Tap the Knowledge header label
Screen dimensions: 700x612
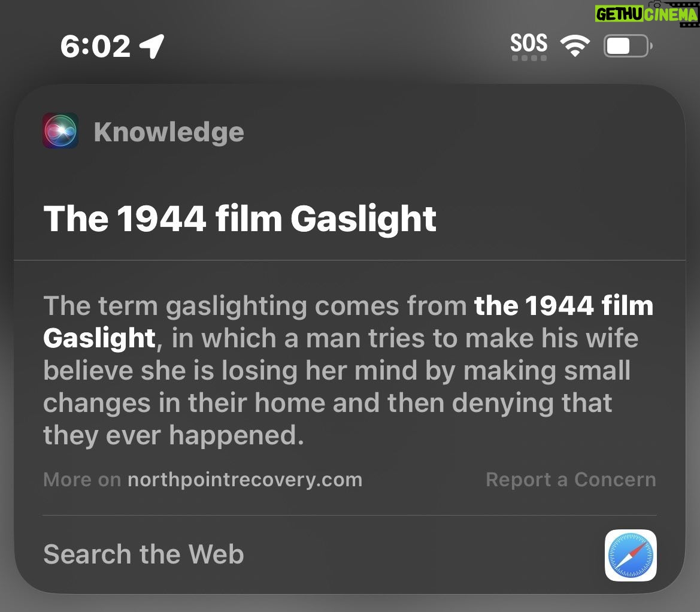tap(169, 132)
